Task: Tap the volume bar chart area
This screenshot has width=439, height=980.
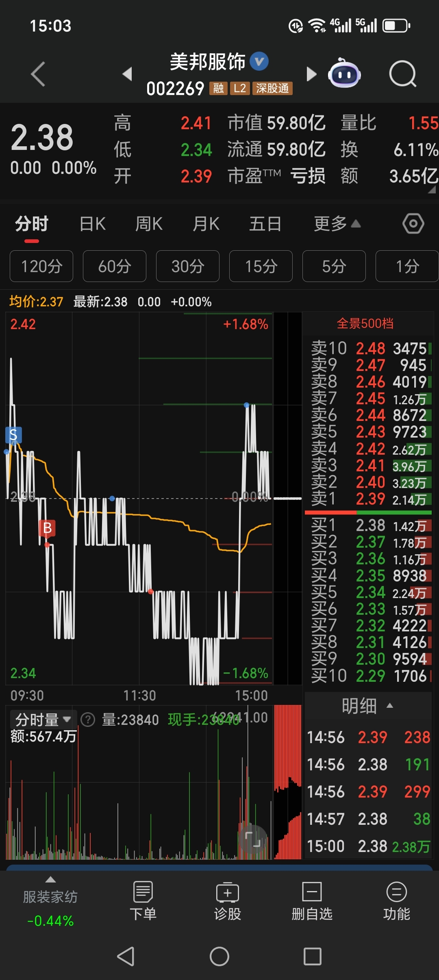Action: point(139,783)
